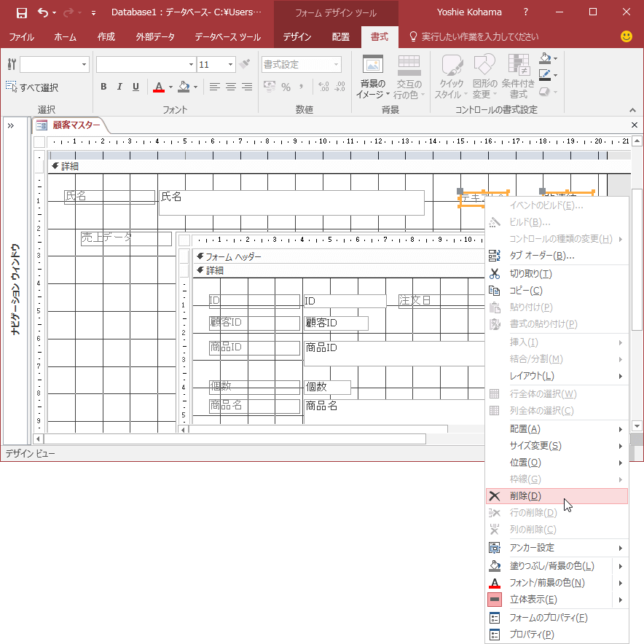Click the percent style icon

(x=286, y=87)
